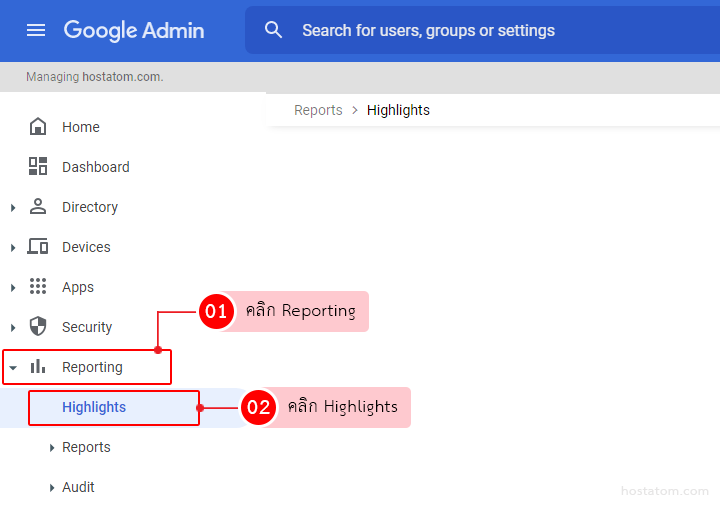720x507 pixels.
Task: Click the search magnifier icon
Action: point(273,30)
